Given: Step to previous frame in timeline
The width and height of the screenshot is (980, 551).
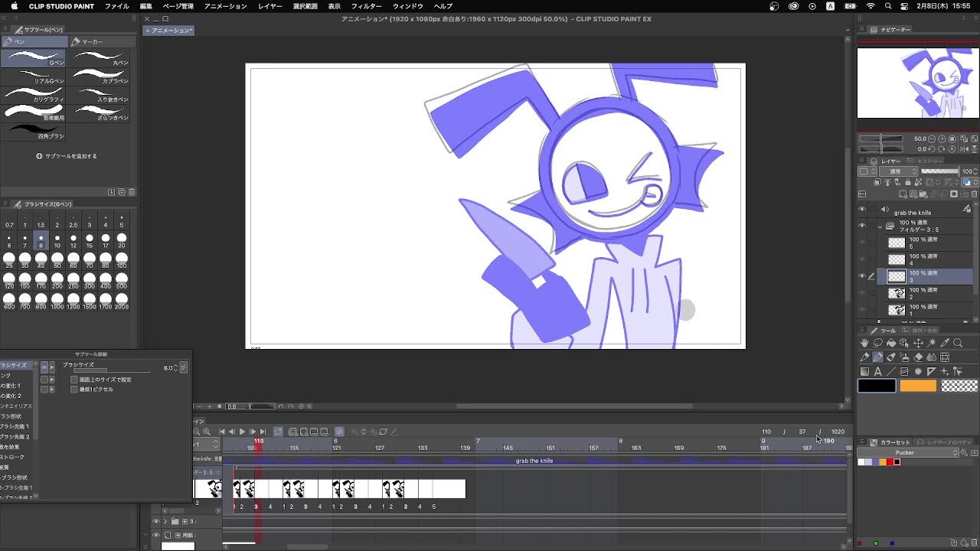Looking at the screenshot, I should [x=231, y=432].
